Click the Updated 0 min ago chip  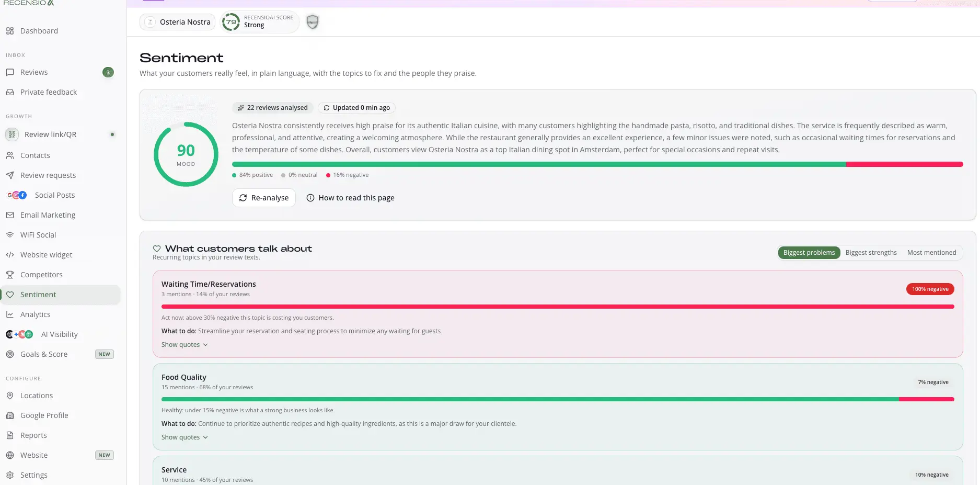point(356,108)
